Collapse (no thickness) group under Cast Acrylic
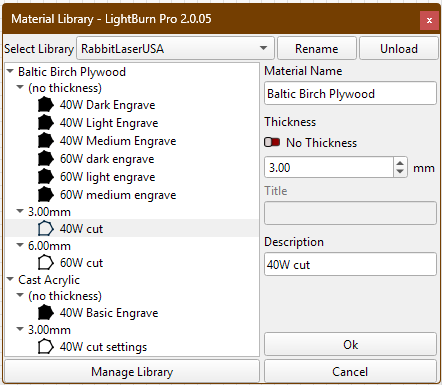Image resolution: width=442 pixels, height=385 pixels. [x=20, y=295]
